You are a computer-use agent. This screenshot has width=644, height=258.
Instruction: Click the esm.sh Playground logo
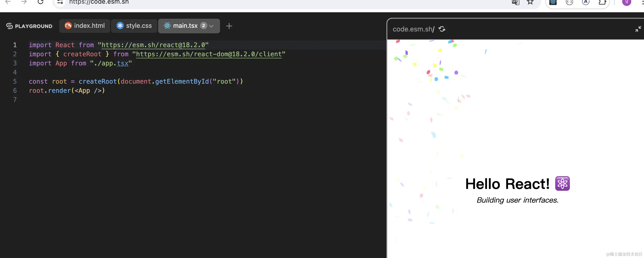point(29,26)
